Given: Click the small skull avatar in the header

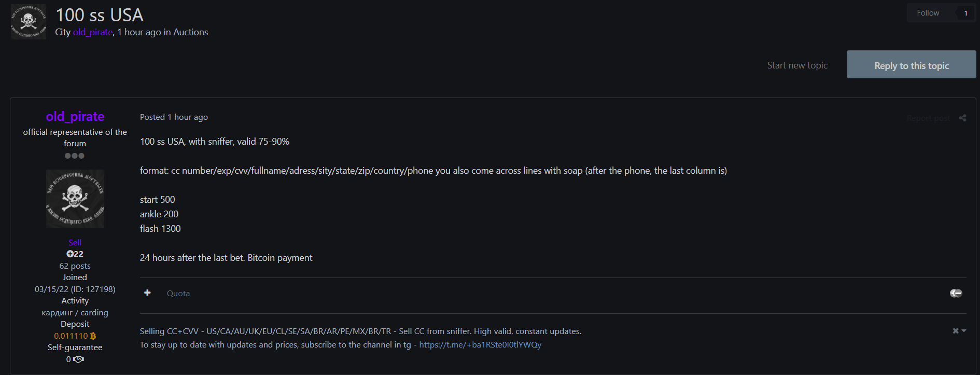Looking at the screenshot, I should click(x=29, y=22).
